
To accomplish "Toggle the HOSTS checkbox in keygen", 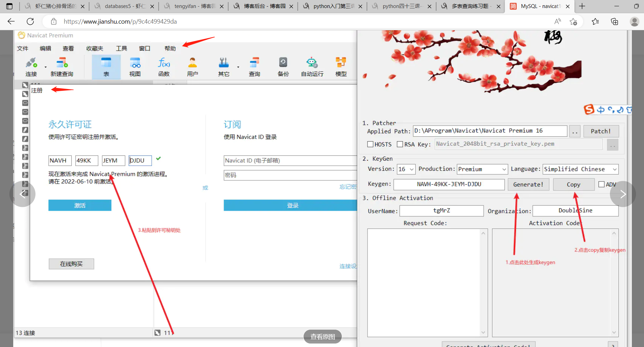I will [370, 144].
